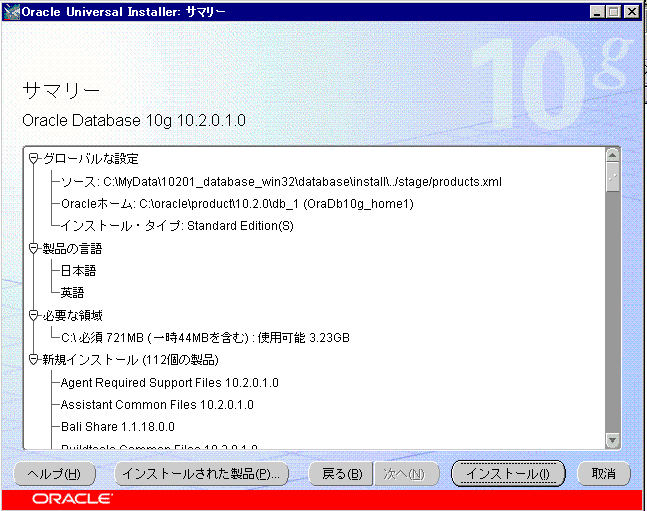Click the scrollbar down arrow in summary list
The image size is (647, 511).
point(612,440)
